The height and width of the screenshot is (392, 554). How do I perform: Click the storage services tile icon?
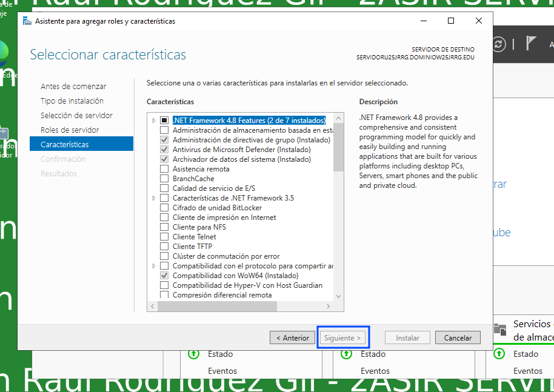point(500,329)
